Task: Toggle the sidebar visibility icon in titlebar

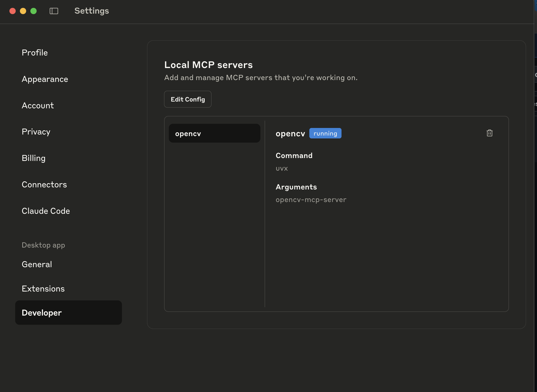Action: (x=54, y=11)
